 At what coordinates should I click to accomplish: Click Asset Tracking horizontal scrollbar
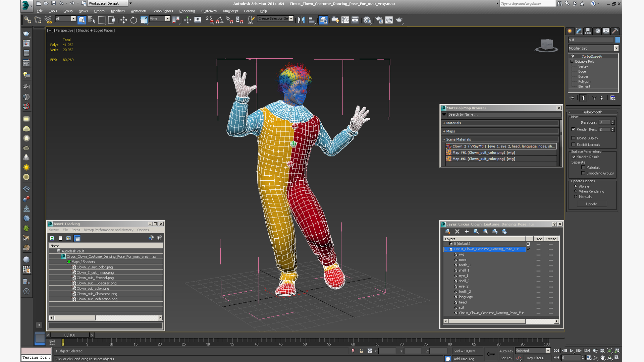click(106, 318)
